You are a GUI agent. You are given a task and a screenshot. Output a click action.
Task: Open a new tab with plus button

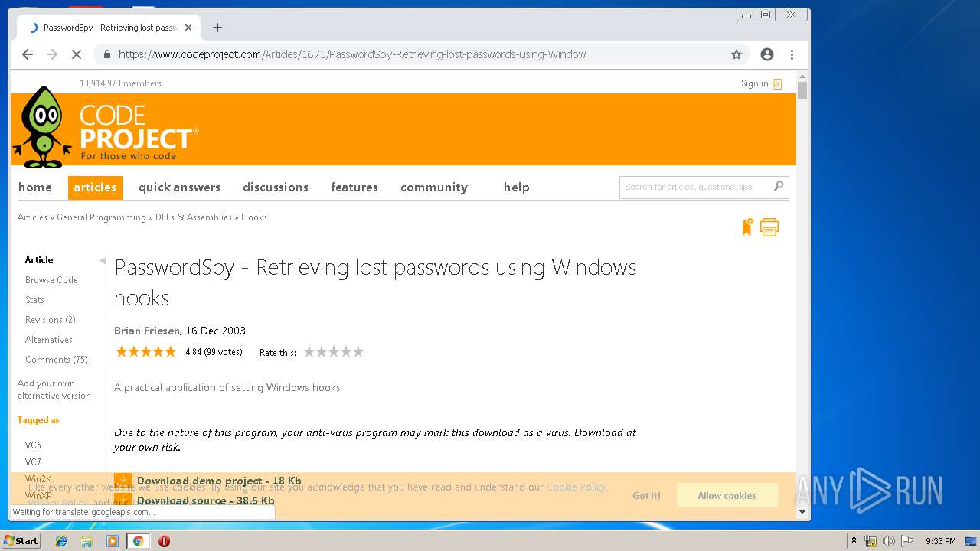(217, 28)
